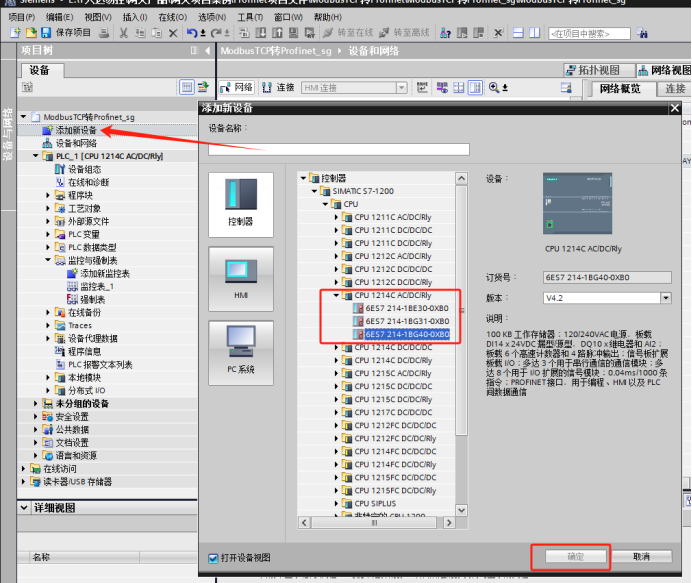Select the 控制器 controller category button
Screen dimensions: 692x583
(x=241, y=204)
